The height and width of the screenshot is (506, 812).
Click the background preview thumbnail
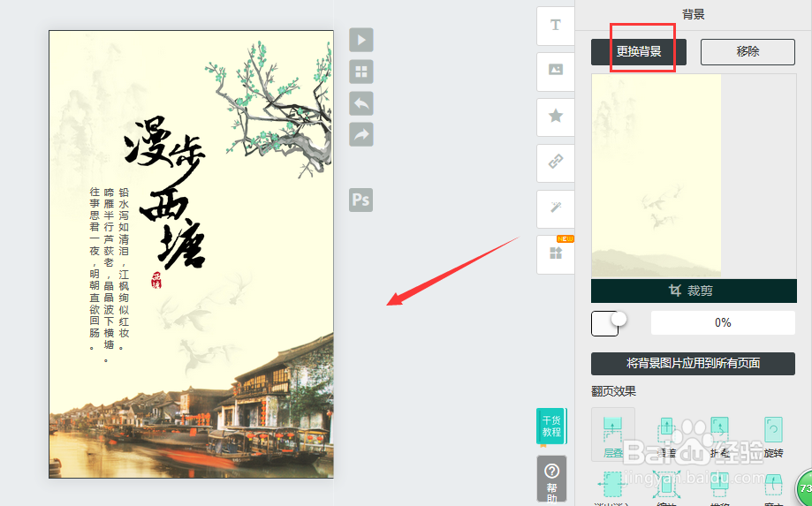point(656,176)
